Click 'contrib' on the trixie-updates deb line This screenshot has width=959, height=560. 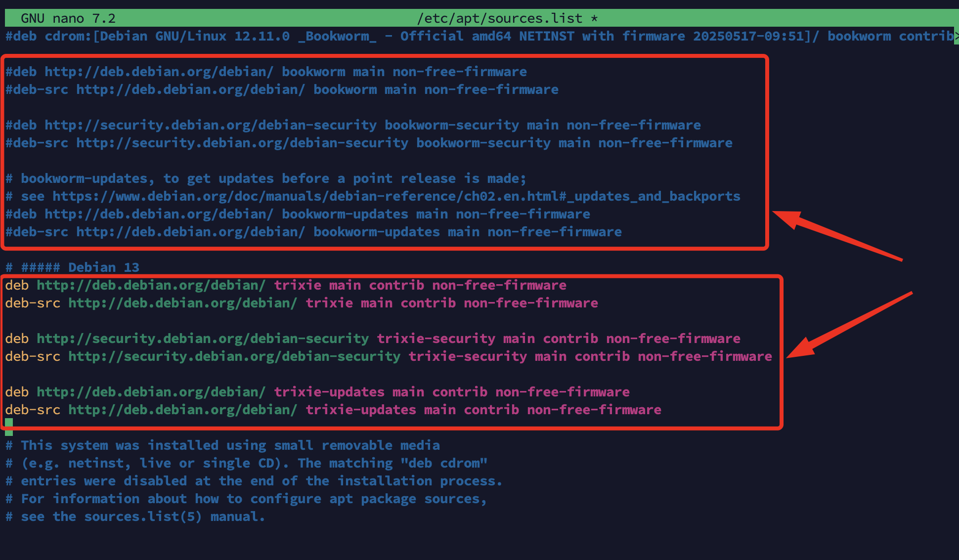460,392
